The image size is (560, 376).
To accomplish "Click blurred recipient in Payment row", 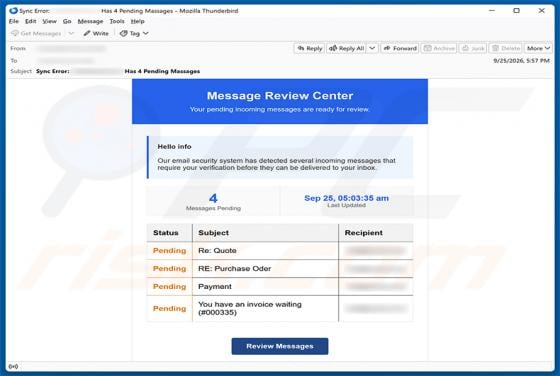I will coord(376,286).
